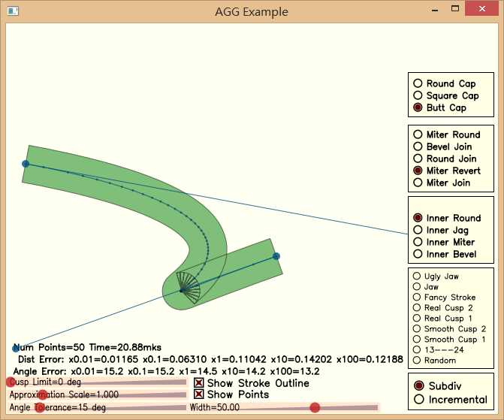
Task: Select Miter Join option
Action: (442, 183)
